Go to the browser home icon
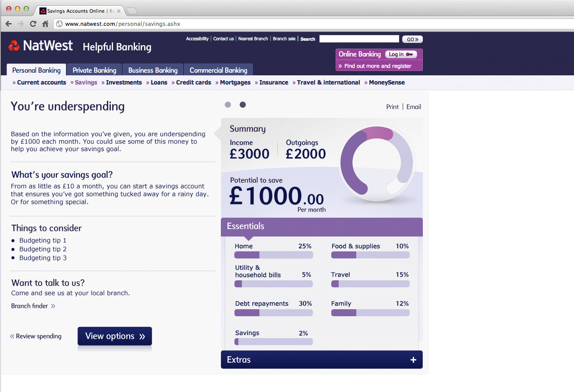Screen dimensions: 574x392 click(x=45, y=24)
